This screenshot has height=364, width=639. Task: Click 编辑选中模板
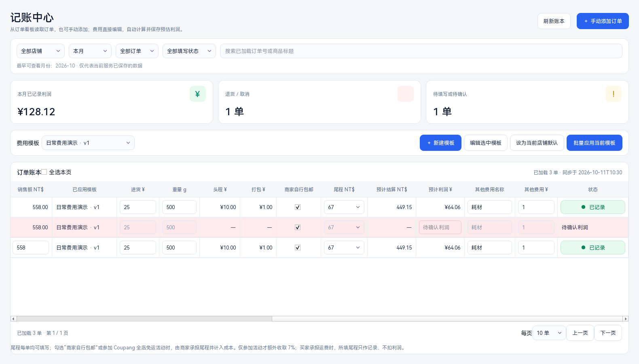click(486, 143)
